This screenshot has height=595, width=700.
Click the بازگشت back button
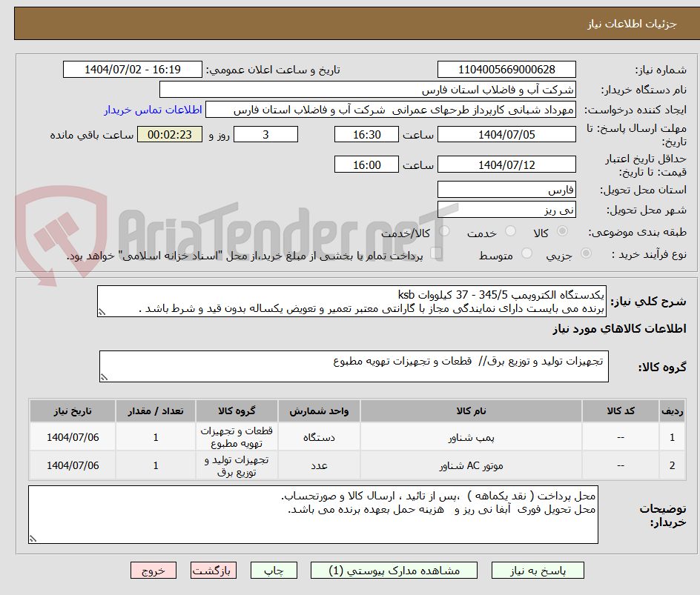tap(213, 570)
